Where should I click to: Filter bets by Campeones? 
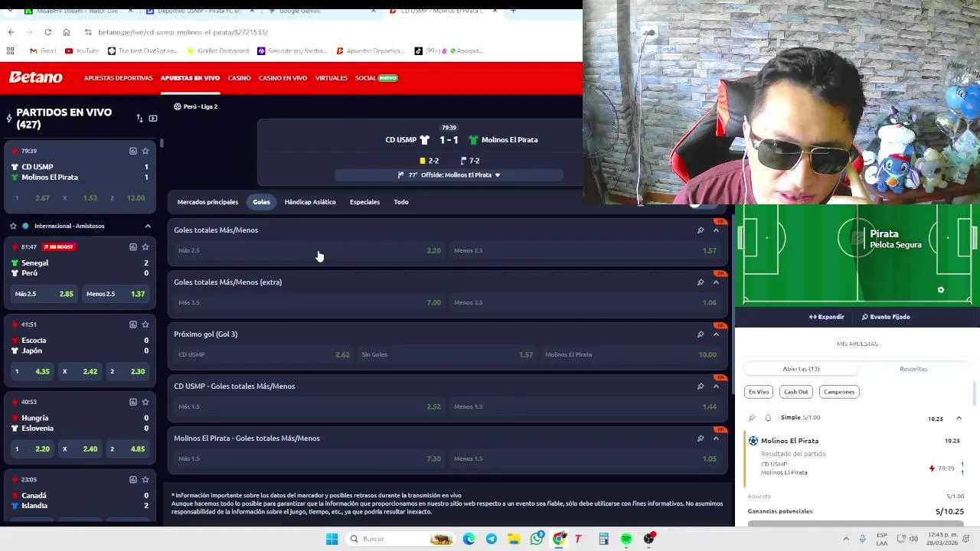point(839,392)
